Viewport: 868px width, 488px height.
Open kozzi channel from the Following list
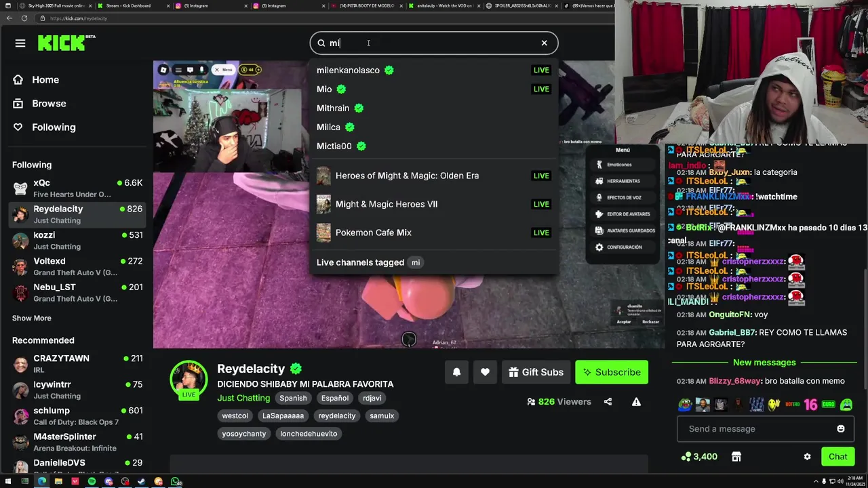coord(77,241)
